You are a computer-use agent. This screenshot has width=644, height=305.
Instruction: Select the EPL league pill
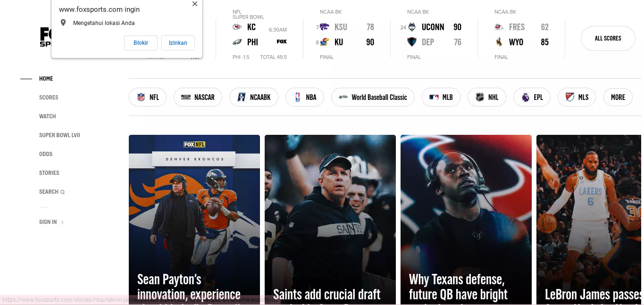pos(532,97)
